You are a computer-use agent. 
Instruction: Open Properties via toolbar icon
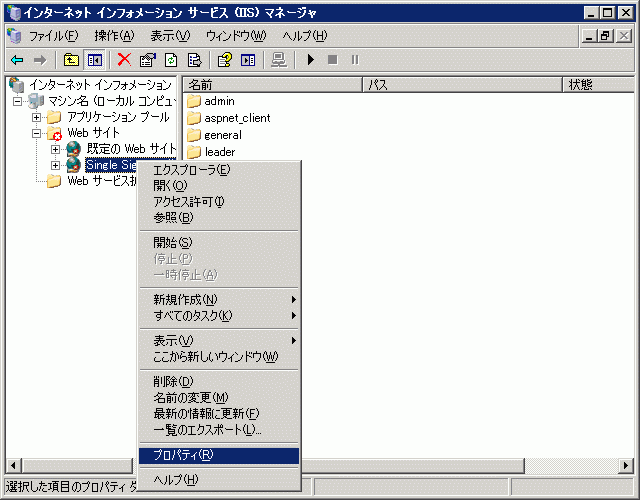pyautogui.click(x=148, y=60)
